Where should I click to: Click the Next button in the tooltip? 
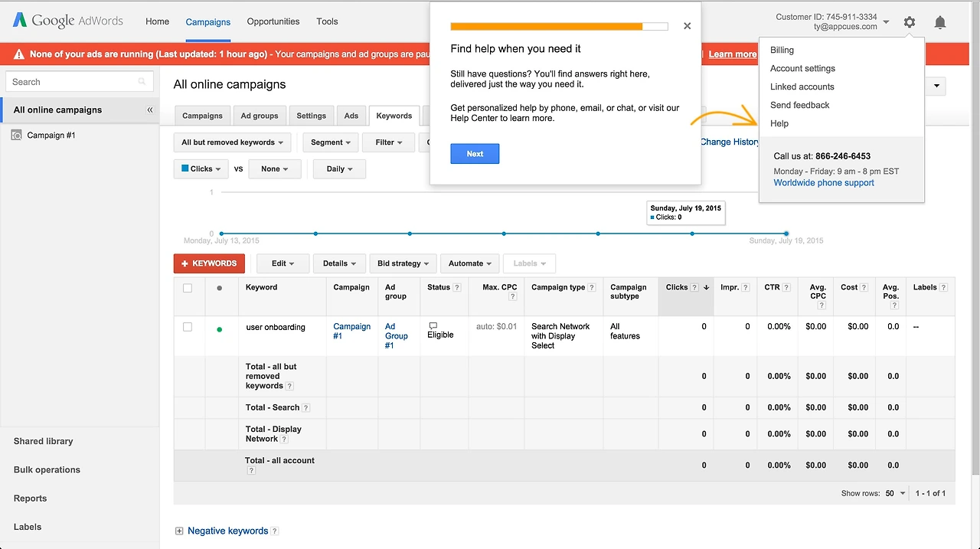click(475, 154)
